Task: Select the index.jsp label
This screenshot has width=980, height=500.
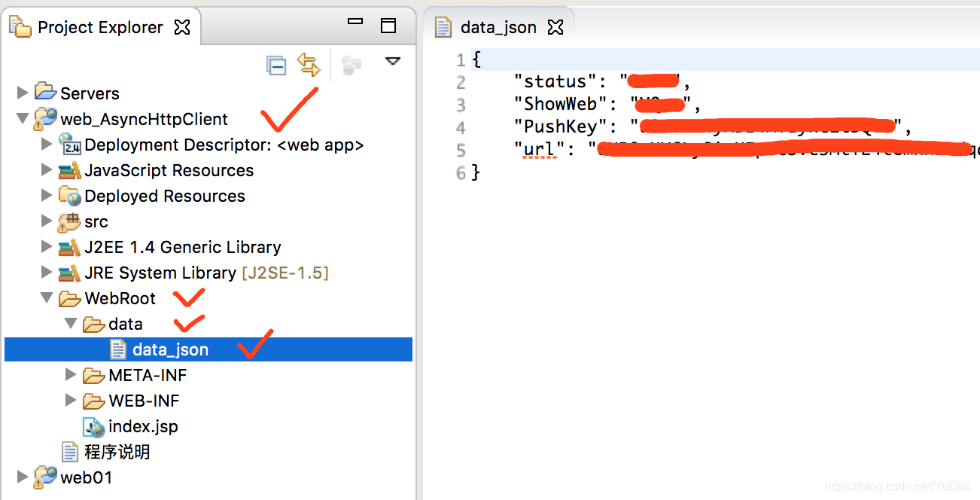Action: [x=143, y=426]
